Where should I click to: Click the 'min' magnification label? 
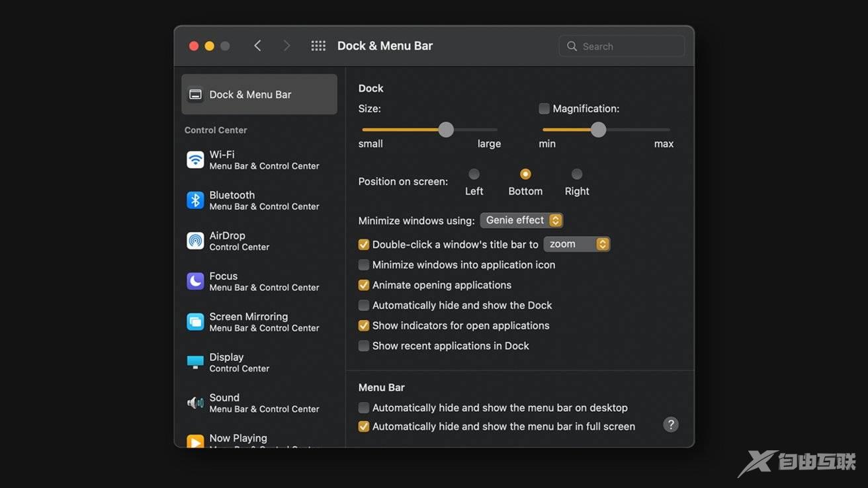click(x=547, y=144)
